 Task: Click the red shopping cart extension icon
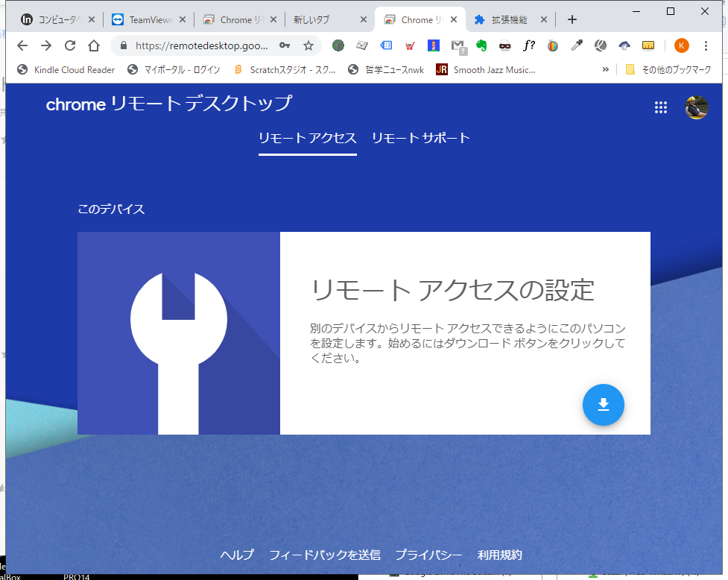(410, 45)
